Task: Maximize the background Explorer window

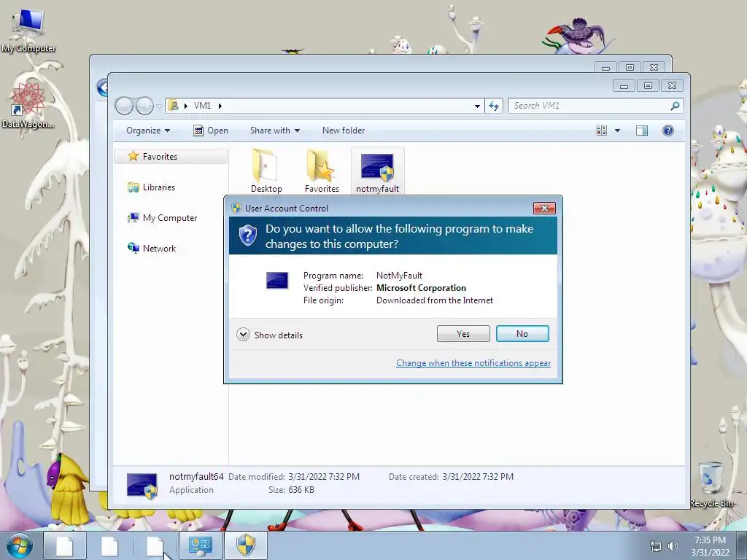Action: point(630,68)
